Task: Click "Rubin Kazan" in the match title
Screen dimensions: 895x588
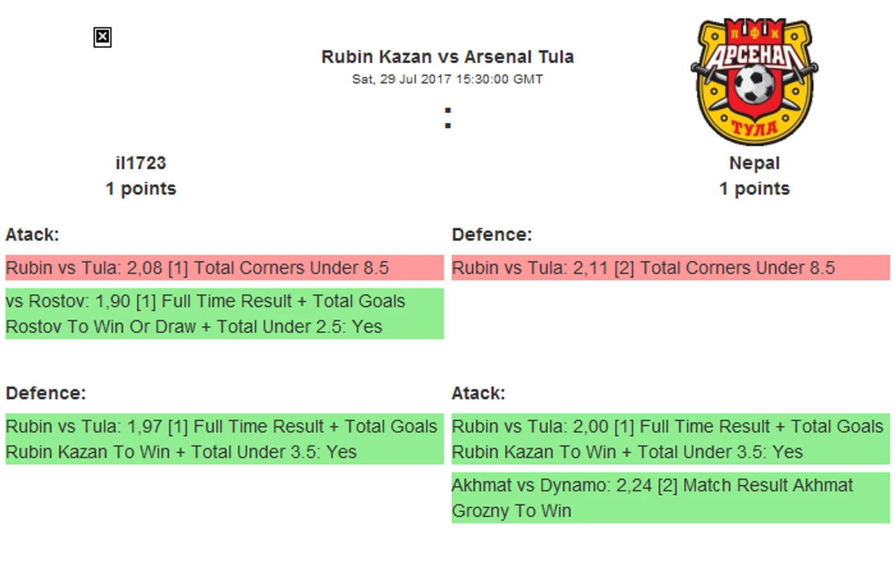Action: [x=376, y=57]
